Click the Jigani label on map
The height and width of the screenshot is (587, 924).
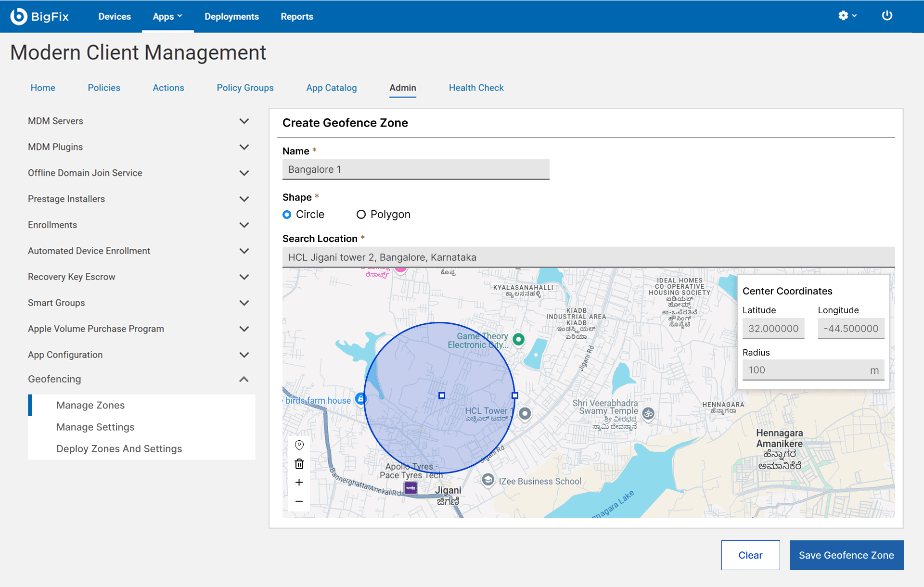(448, 495)
